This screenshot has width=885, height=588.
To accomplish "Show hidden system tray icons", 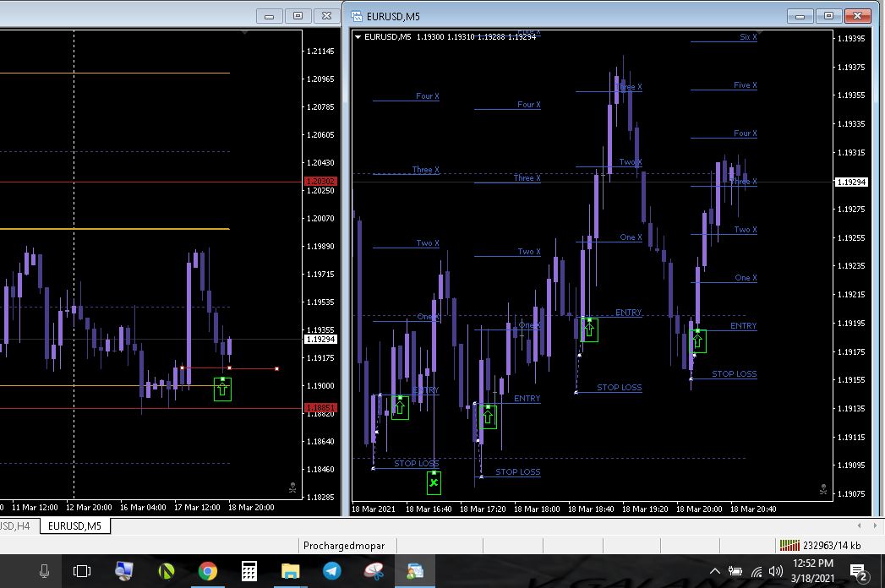I will [x=715, y=572].
